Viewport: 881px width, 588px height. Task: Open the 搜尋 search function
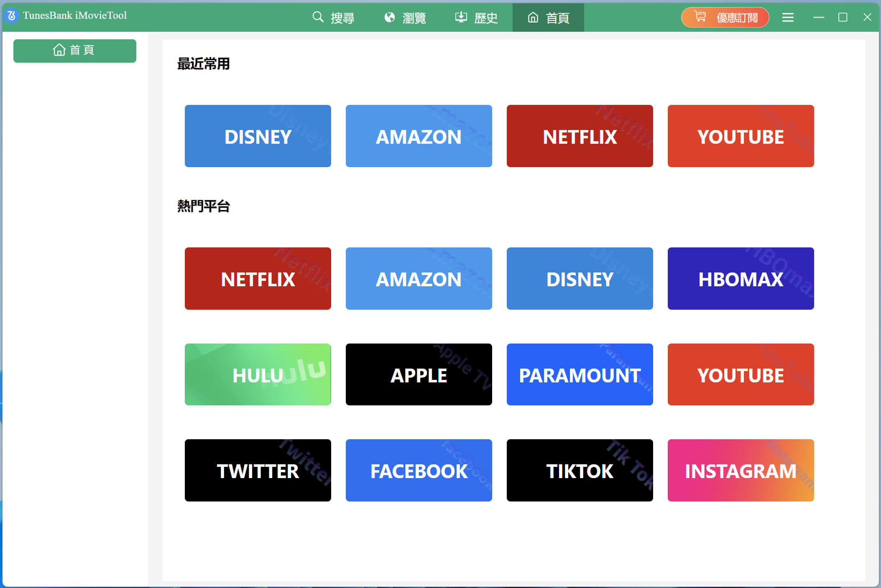click(334, 17)
